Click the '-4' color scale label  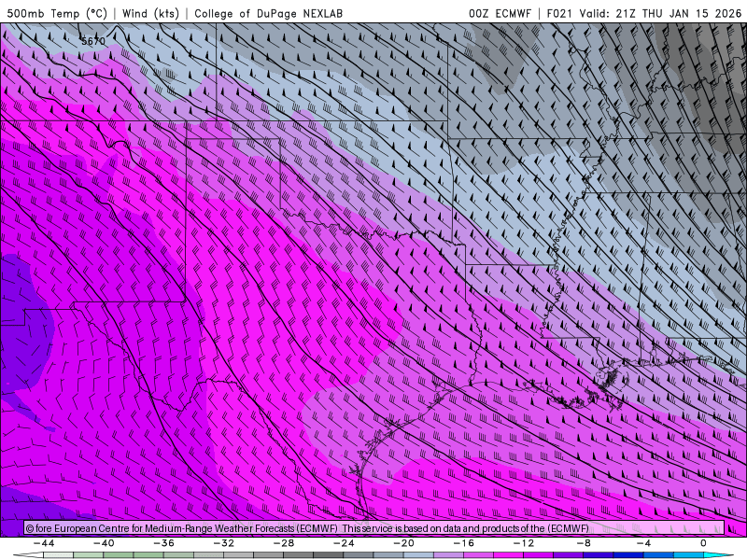643,543
